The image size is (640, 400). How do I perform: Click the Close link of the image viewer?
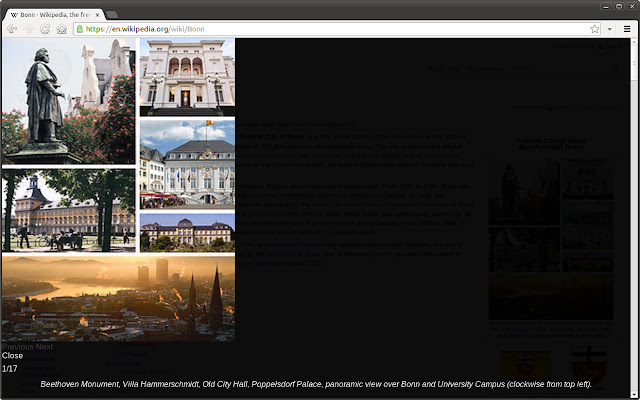click(x=12, y=355)
